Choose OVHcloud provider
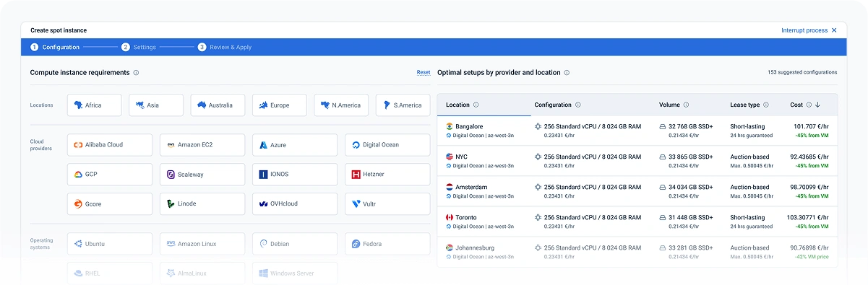 tap(295, 204)
